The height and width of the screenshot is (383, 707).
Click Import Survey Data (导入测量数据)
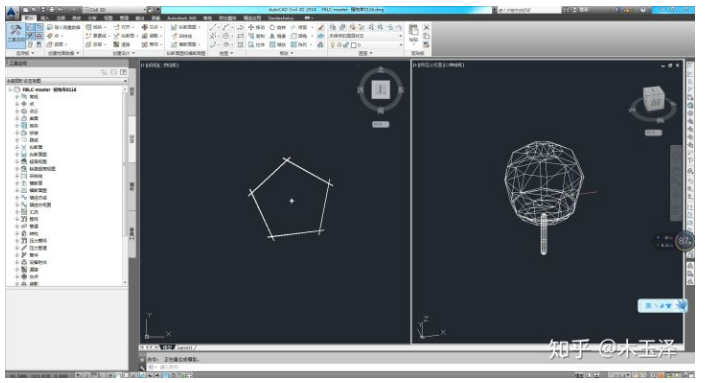64,28
